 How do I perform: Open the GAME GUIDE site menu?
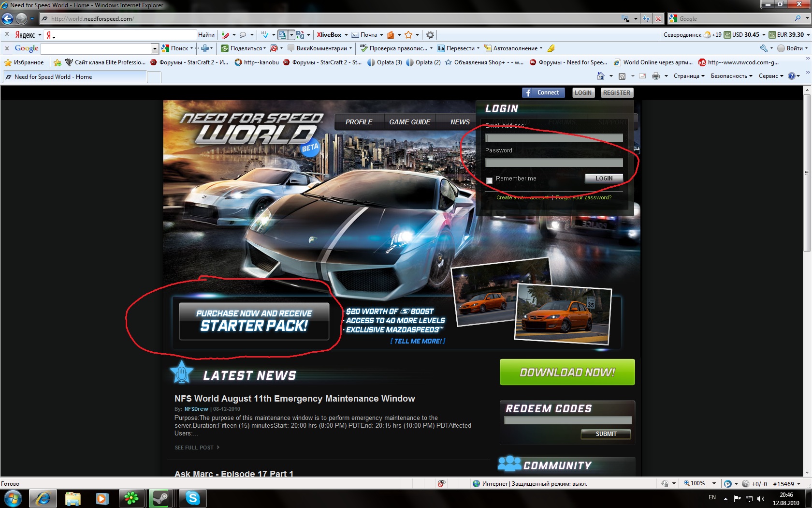[x=410, y=122]
